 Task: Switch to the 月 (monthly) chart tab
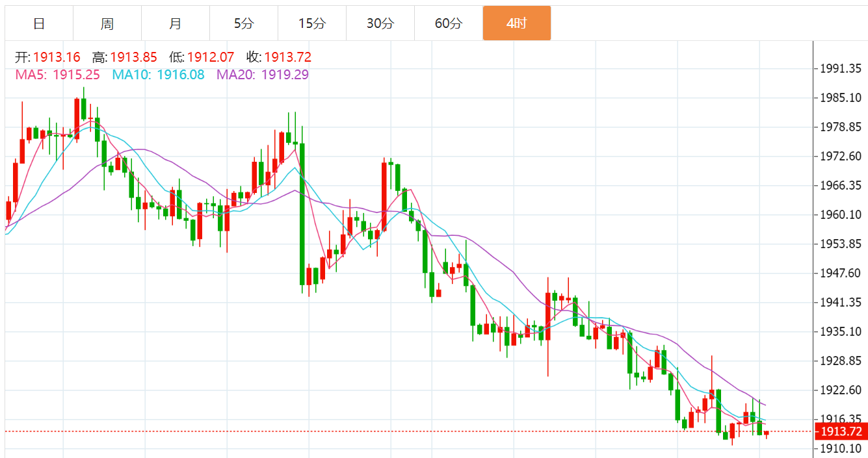pos(176,23)
